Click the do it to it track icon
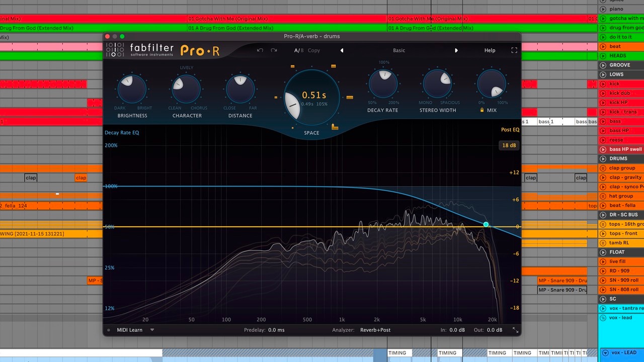This screenshot has width=644, height=362. click(x=603, y=37)
